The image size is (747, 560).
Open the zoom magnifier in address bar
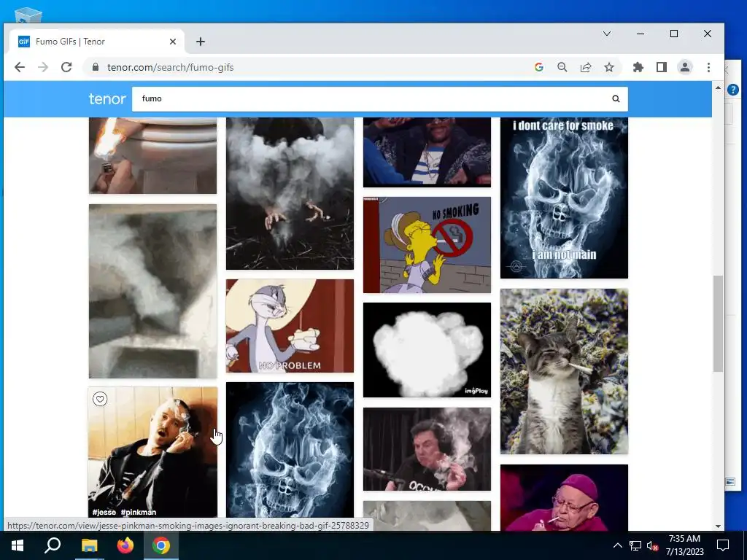562,67
